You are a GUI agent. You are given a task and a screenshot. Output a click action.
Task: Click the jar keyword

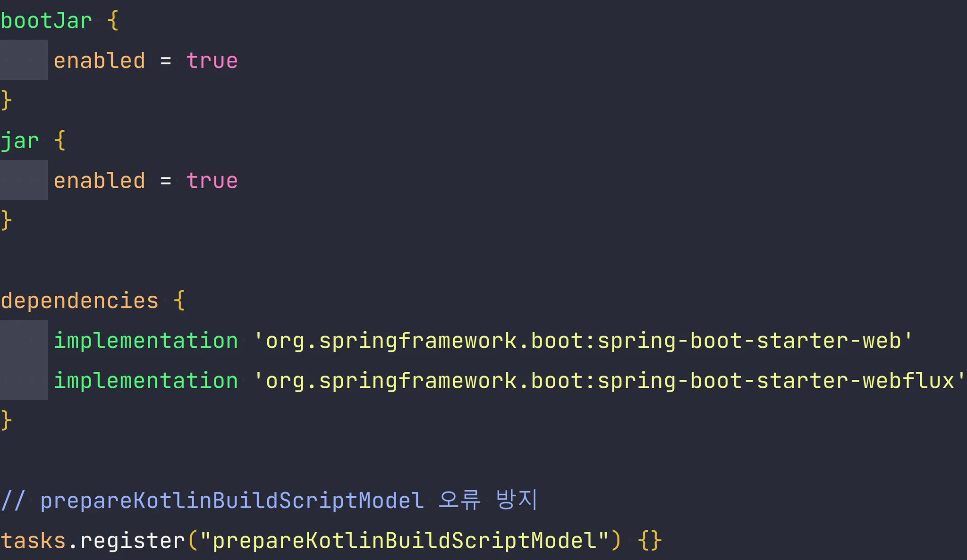tap(20, 141)
